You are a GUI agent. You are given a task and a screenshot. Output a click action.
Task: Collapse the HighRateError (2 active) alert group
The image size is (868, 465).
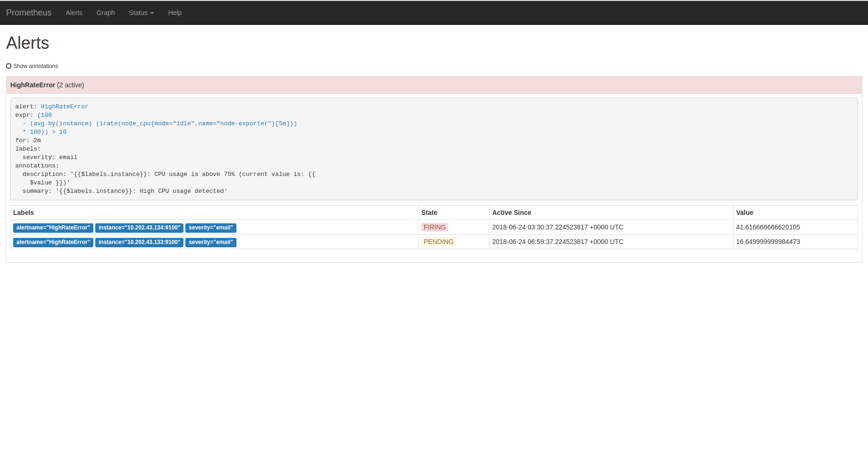click(x=47, y=85)
